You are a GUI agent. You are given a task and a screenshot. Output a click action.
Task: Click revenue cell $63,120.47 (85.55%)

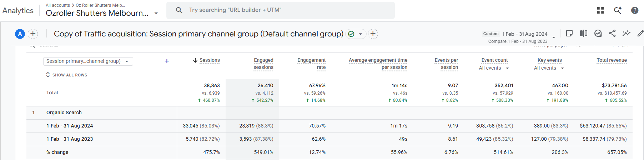point(603,126)
